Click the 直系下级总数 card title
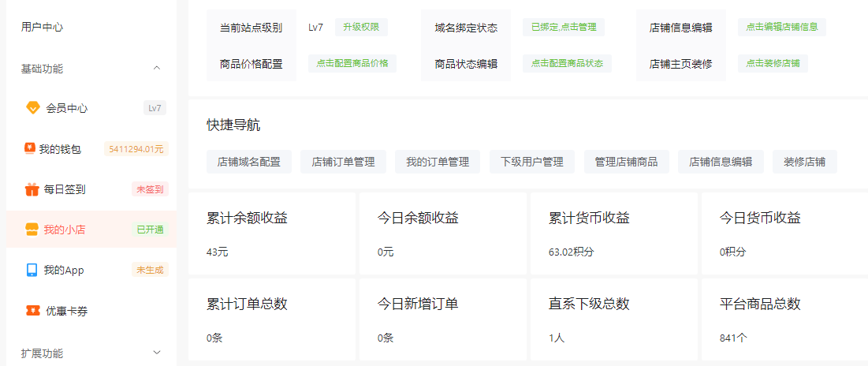Image resolution: width=868 pixels, height=366 pixels. [589, 304]
